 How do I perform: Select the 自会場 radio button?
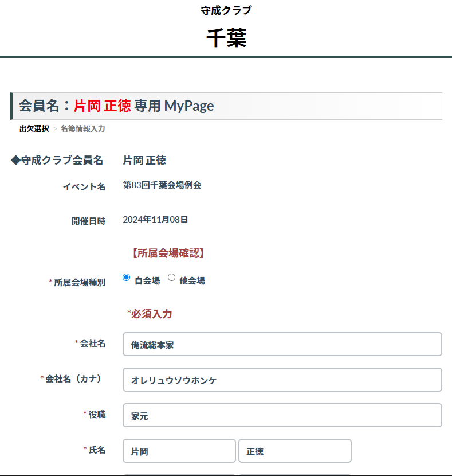(x=127, y=278)
